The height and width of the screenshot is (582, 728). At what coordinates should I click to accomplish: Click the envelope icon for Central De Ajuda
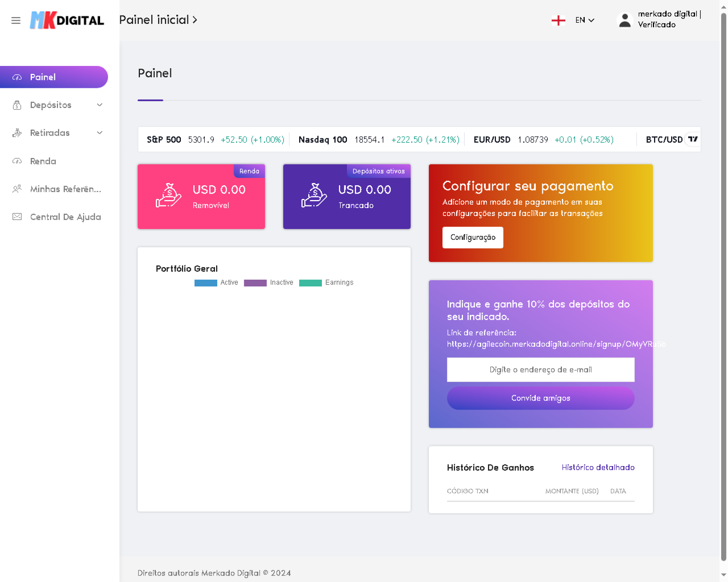[x=17, y=217]
